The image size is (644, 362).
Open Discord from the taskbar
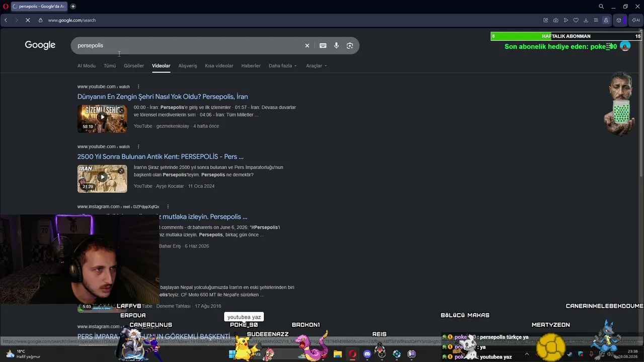coord(367,354)
